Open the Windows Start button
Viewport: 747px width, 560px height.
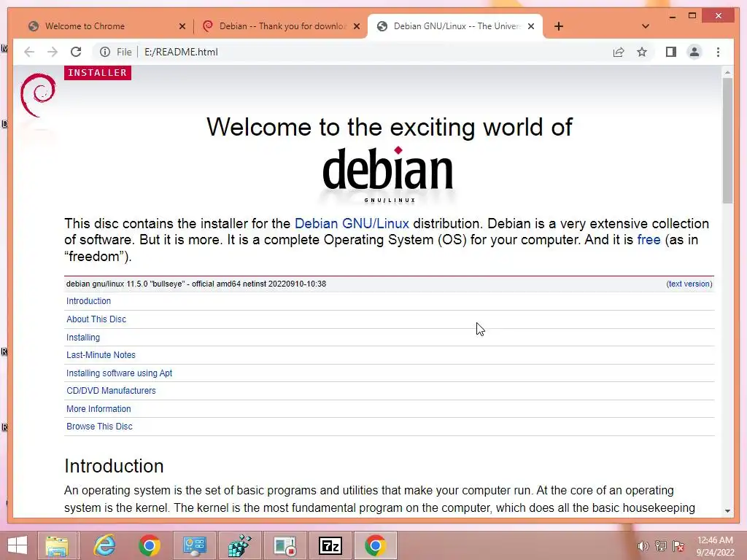pyautogui.click(x=18, y=545)
